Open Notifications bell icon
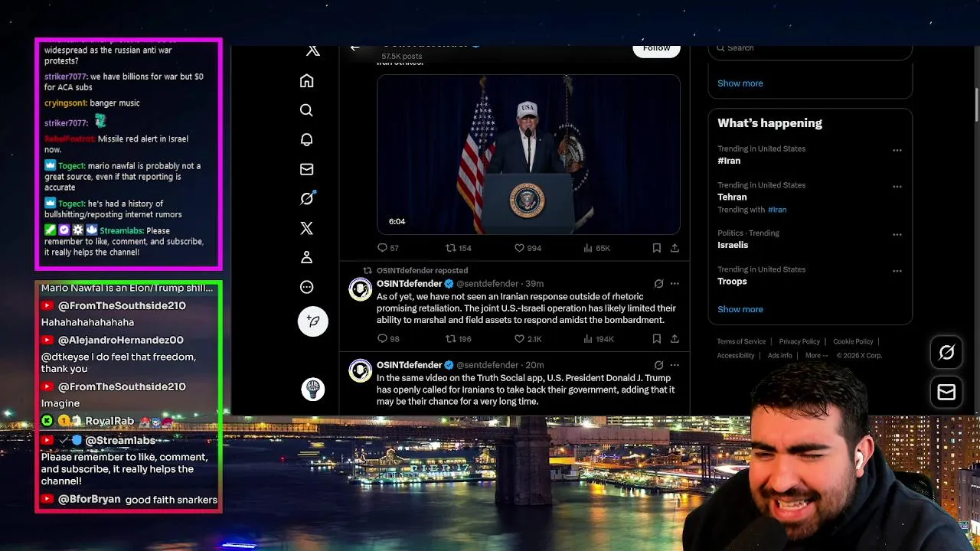980x551 pixels. (x=306, y=139)
